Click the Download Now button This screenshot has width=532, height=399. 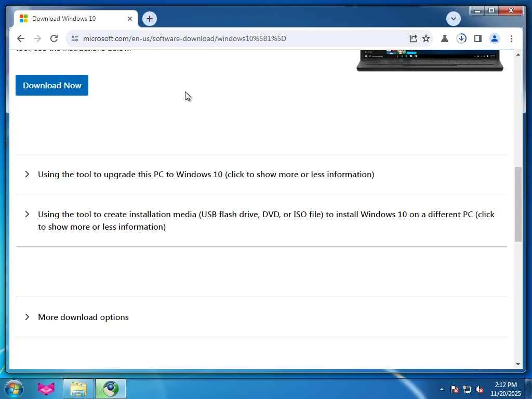(x=52, y=85)
